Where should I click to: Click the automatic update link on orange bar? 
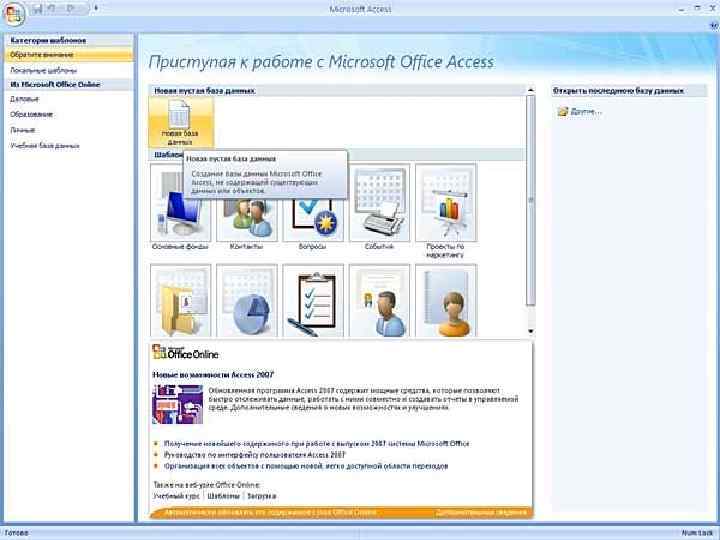click(x=270, y=512)
